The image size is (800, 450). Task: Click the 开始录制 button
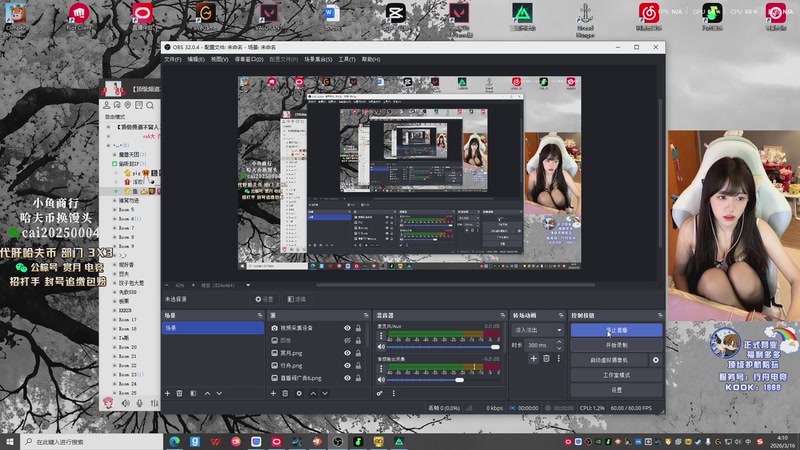(616, 344)
